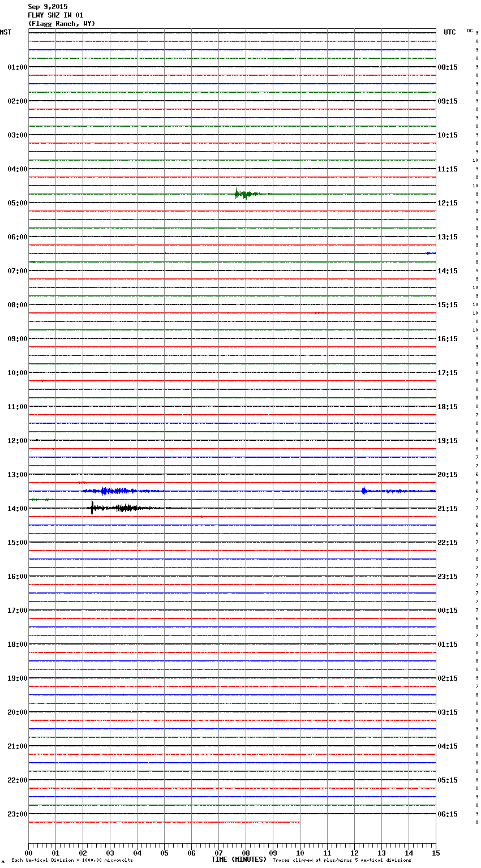Click minute '08' tick label on bottom axis
The width and height of the screenshot is (481, 868).
click(x=246, y=853)
